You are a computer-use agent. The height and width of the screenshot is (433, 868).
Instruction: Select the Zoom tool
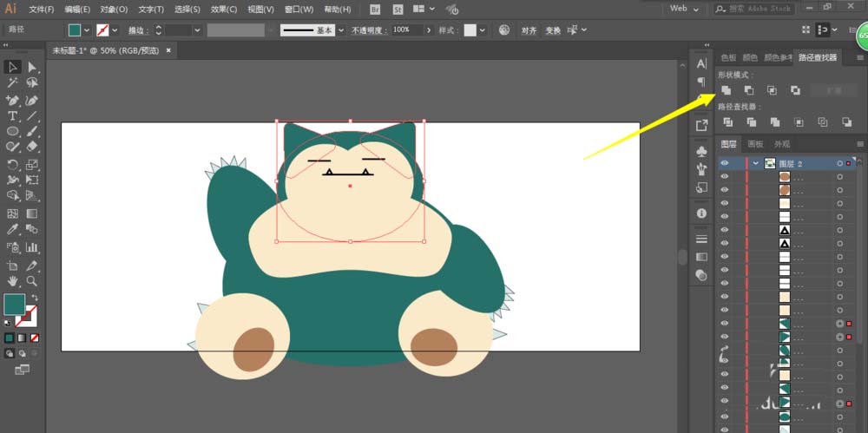click(32, 281)
